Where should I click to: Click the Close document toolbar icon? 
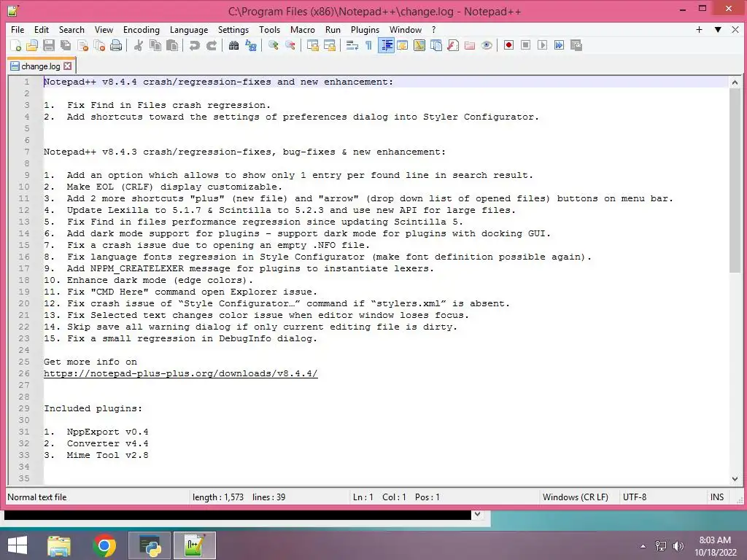pyautogui.click(x=83, y=45)
